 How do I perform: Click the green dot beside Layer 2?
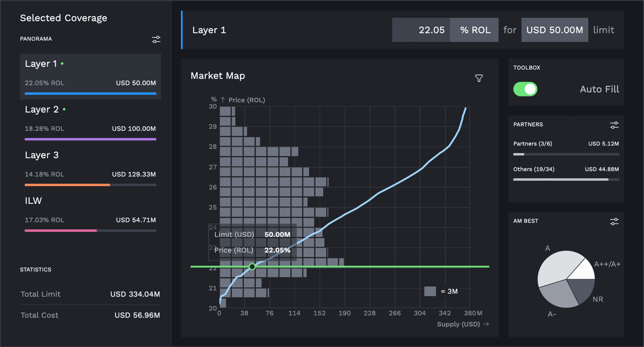tap(64, 109)
